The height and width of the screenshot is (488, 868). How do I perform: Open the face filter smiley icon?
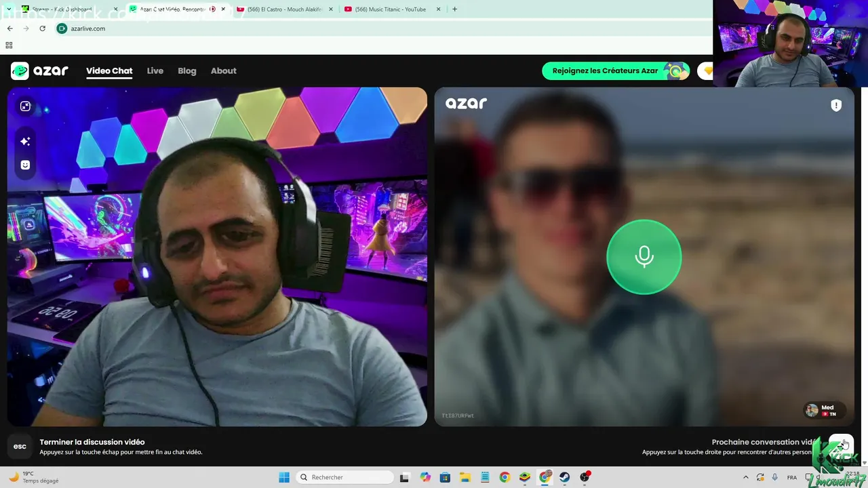click(x=25, y=165)
